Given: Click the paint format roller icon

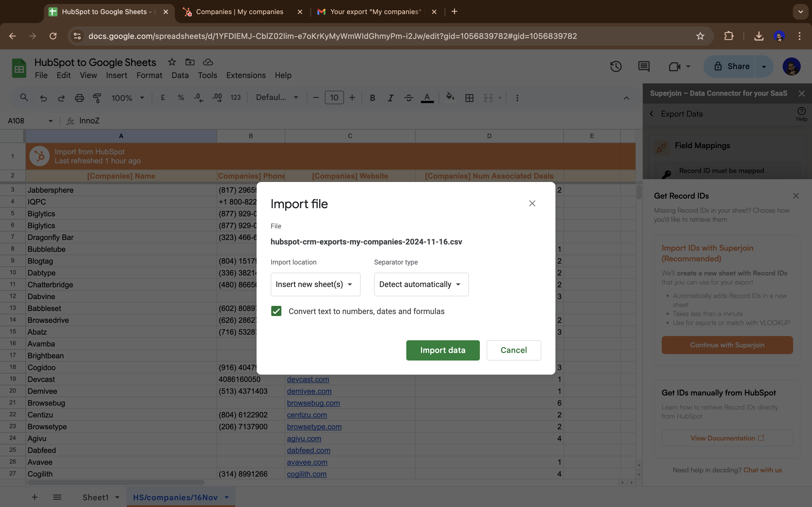Looking at the screenshot, I should (97, 98).
